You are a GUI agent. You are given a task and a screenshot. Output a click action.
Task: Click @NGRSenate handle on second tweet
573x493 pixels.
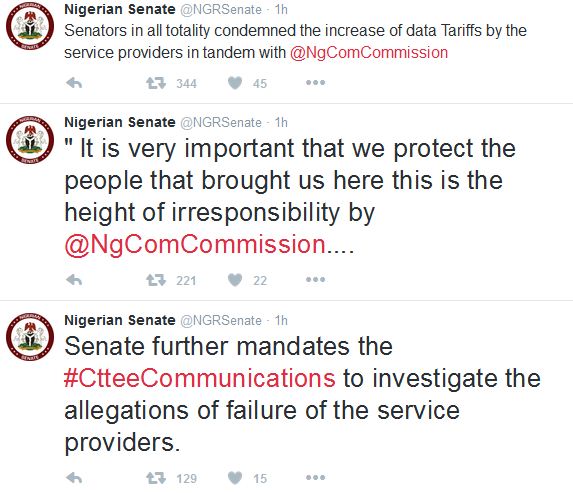221,122
